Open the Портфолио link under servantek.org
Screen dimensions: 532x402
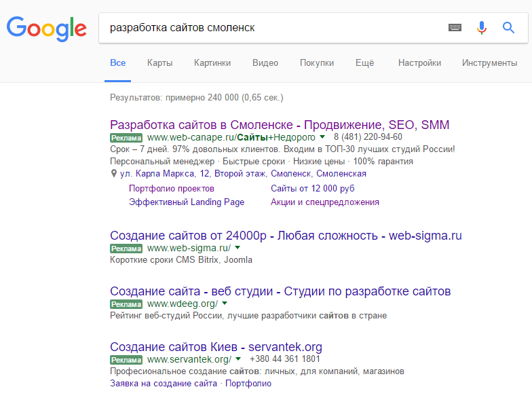click(x=248, y=384)
